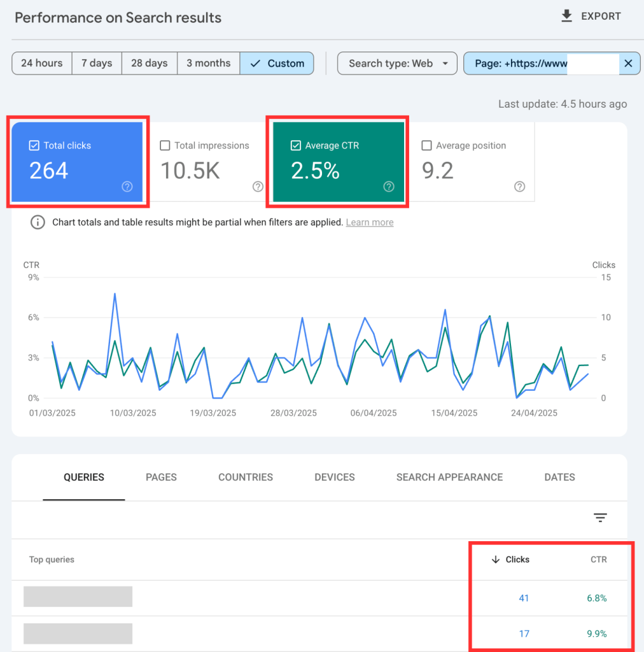The image size is (644, 652).
Task: Click the Export download icon
Action: pyautogui.click(x=566, y=17)
